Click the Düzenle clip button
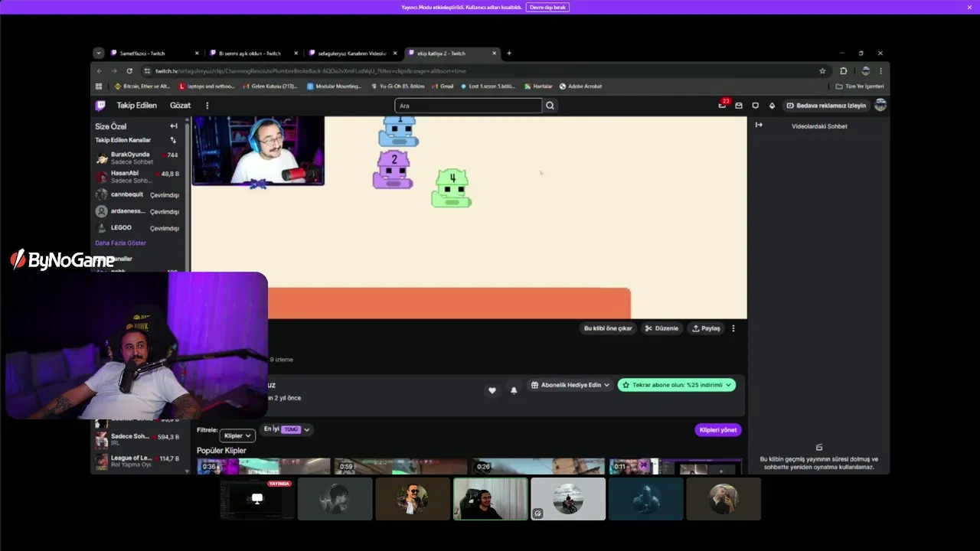Viewport: 980px width, 551px height. coord(661,328)
